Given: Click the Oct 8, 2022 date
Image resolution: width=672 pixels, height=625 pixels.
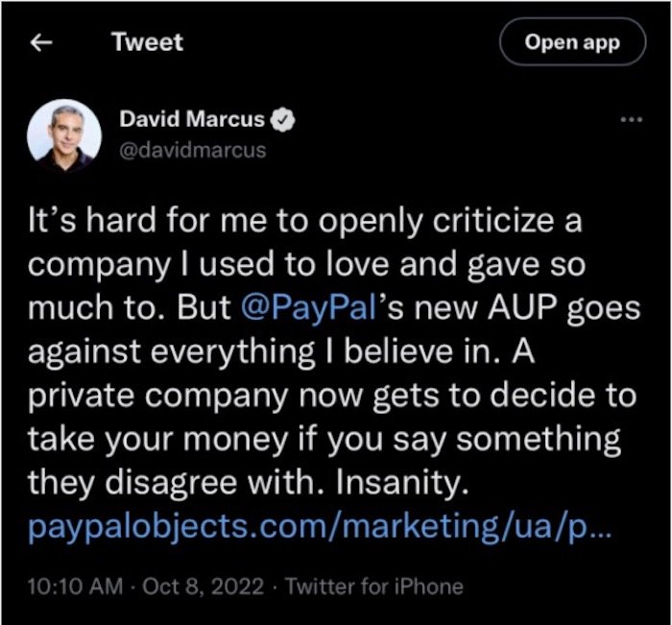Looking at the screenshot, I should click(201, 585).
